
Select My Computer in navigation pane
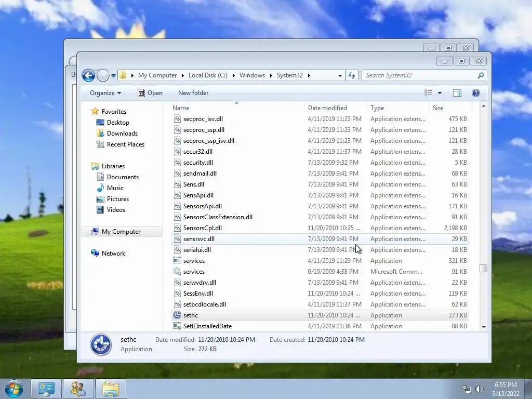(121, 232)
